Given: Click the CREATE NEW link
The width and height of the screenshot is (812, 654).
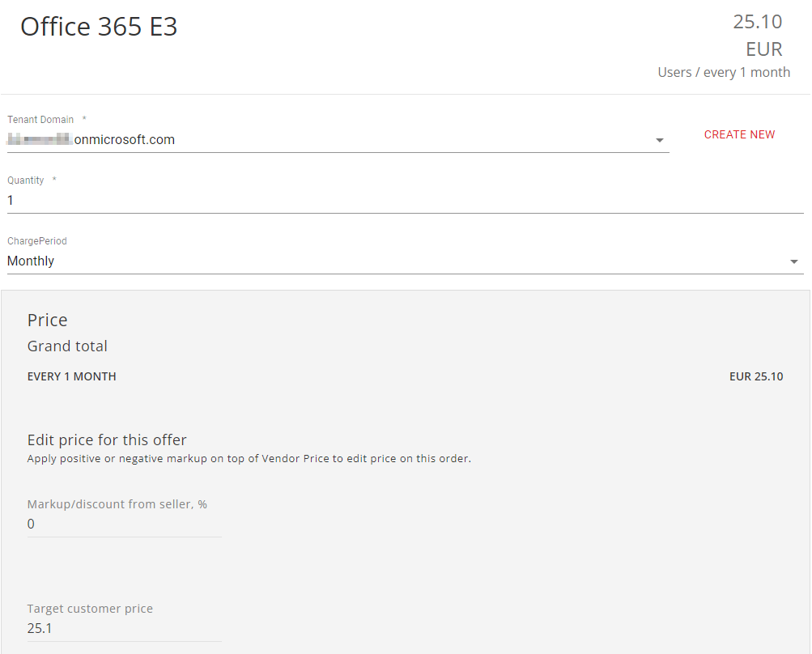Looking at the screenshot, I should [739, 134].
